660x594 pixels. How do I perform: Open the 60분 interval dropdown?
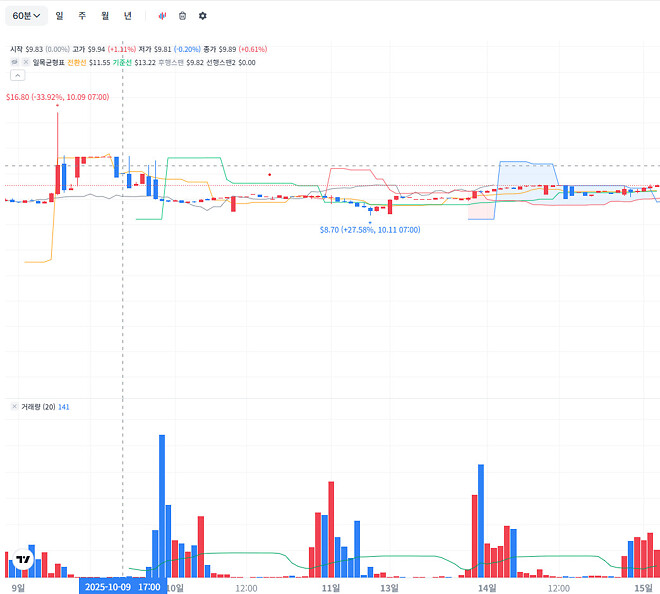click(26, 16)
